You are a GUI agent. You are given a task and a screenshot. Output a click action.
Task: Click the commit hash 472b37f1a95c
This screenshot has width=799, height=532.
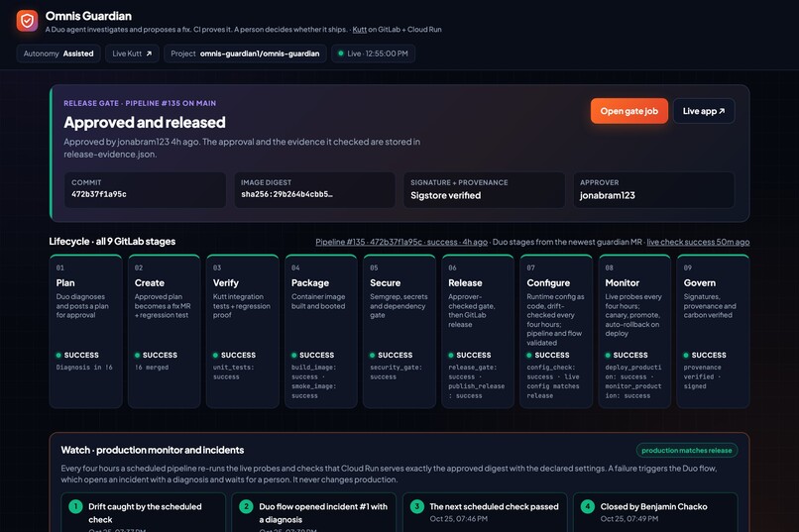coord(99,194)
